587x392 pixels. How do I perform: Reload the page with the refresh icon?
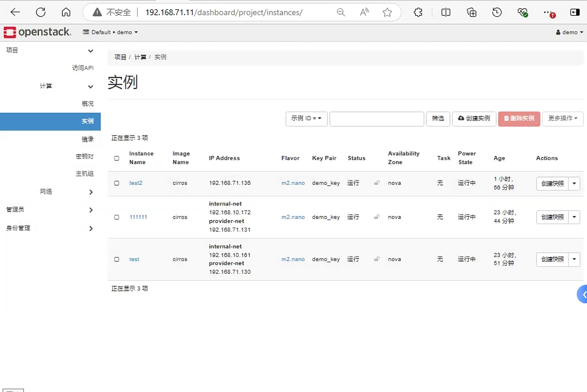tap(41, 12)
